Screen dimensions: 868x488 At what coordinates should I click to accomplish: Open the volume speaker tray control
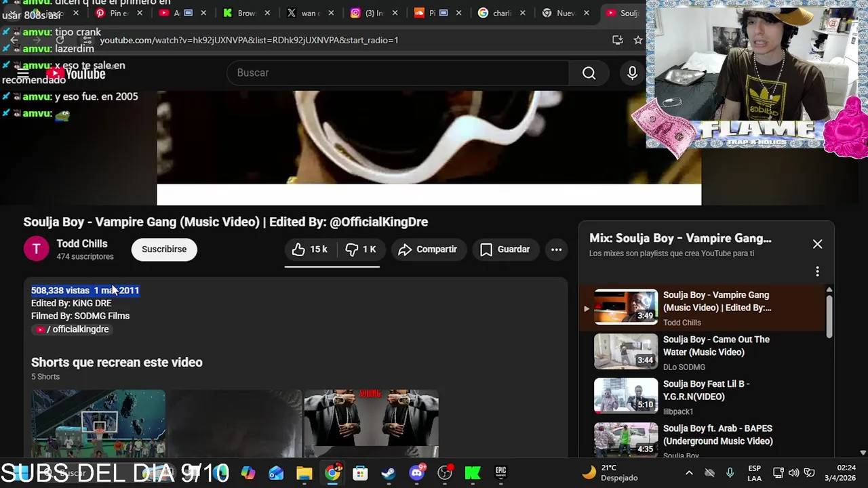pyautogui.click(x=793, y=472)
